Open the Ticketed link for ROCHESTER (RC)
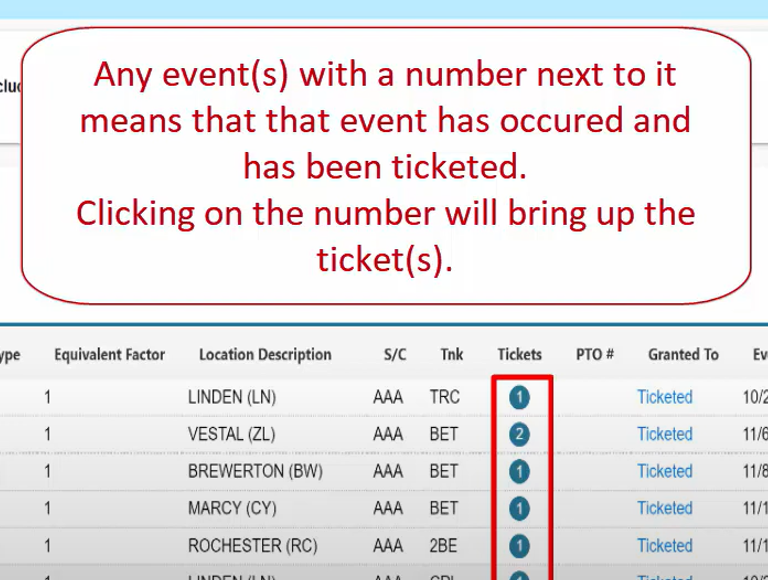This screenshot has width=768, height=580. pos(664,546)
